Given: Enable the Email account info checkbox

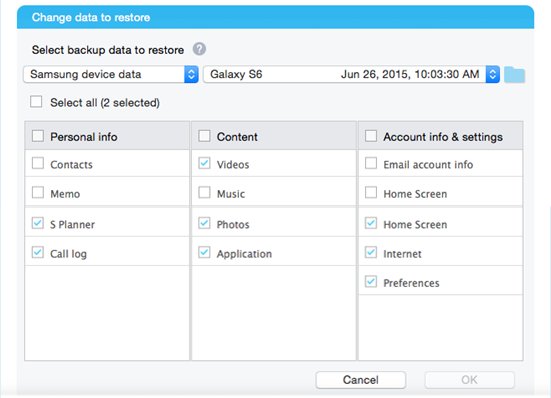Looking at the screenshot, I should pos(371,163).
